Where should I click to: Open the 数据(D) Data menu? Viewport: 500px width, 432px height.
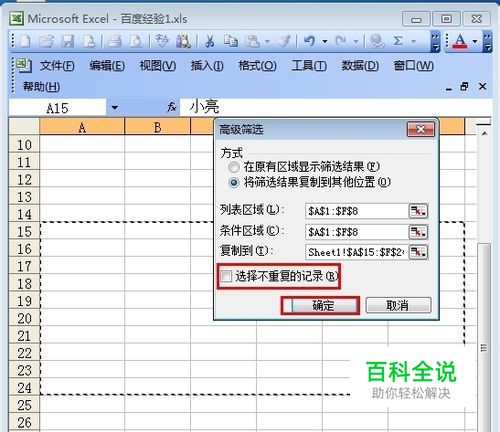360,65
